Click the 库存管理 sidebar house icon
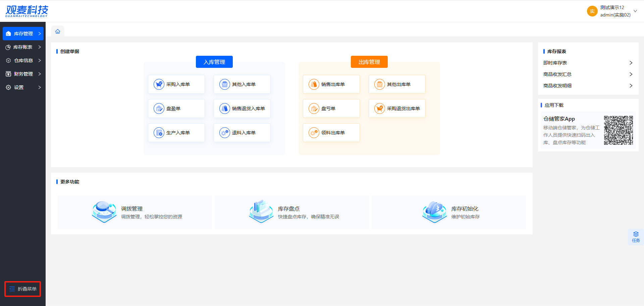644x306 pixels. pos(8,34)
